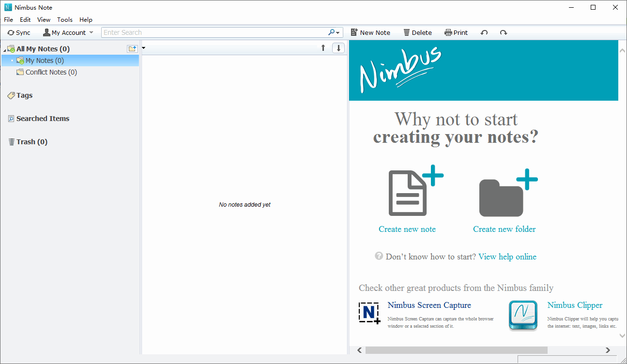
Task: Open the note list sort dropdown arrow
Action: click(144, 48)
